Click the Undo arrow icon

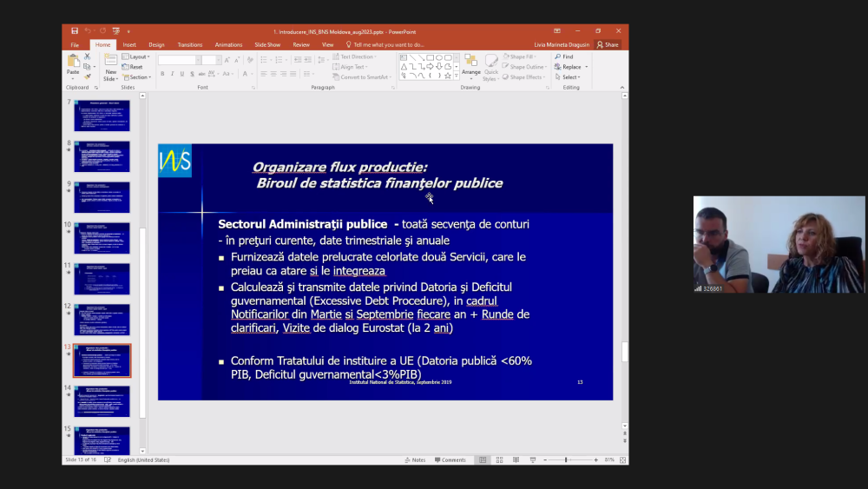[88, 31]
